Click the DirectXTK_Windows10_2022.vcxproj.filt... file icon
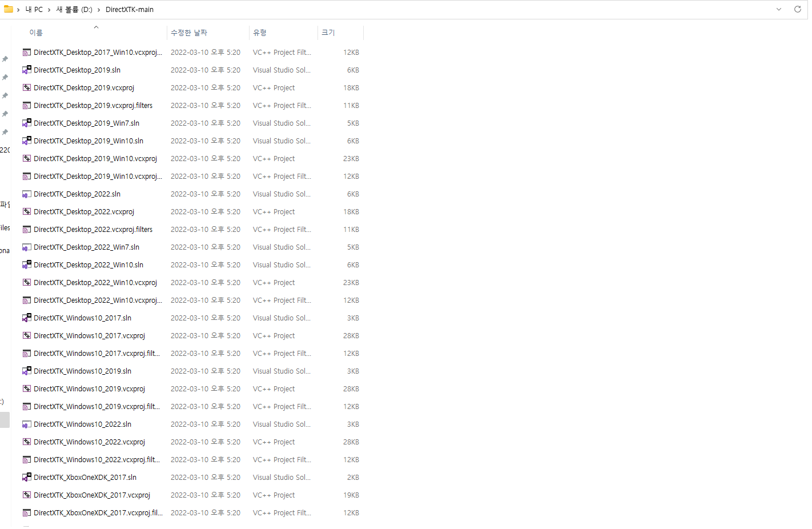 pyautogui.click(x=27, y=460)
